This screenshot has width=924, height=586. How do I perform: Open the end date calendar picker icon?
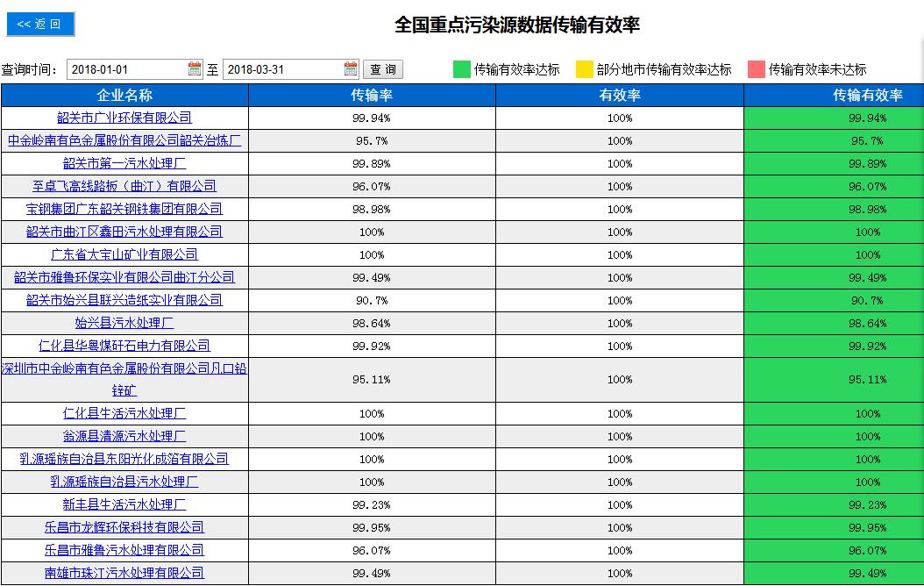coord(351,69)
